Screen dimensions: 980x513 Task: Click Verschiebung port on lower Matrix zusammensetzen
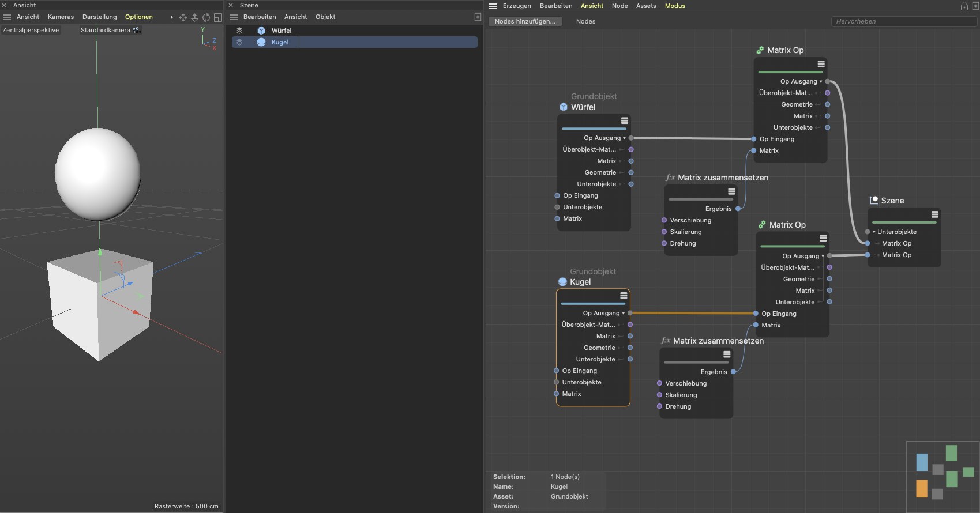(x=659, y=383)
